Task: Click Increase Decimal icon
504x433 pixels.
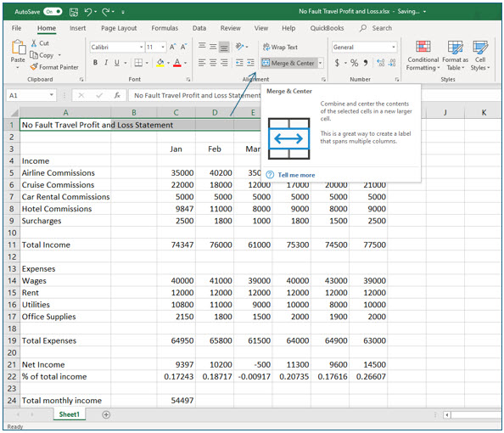Action: click(381, 63)
